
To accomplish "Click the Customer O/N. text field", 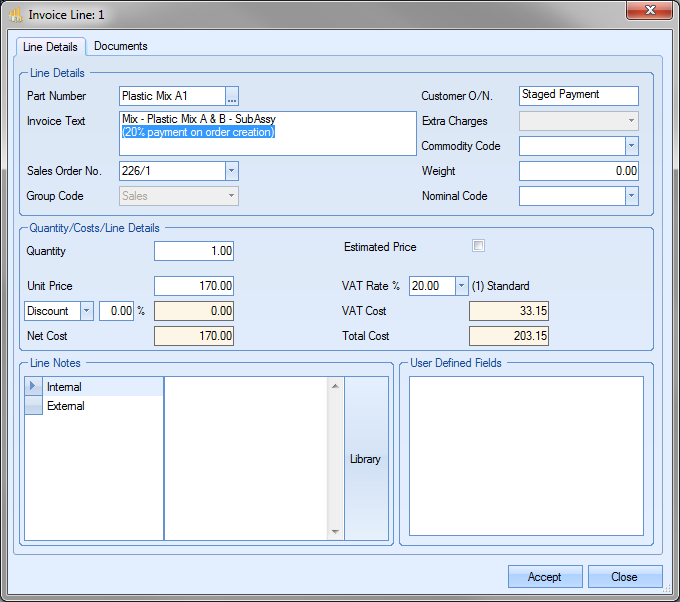I will tap(579, 95).
